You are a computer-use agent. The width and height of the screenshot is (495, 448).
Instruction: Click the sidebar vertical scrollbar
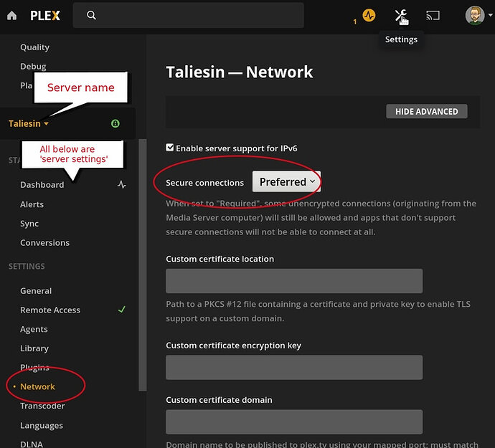(x=142, y=264)
